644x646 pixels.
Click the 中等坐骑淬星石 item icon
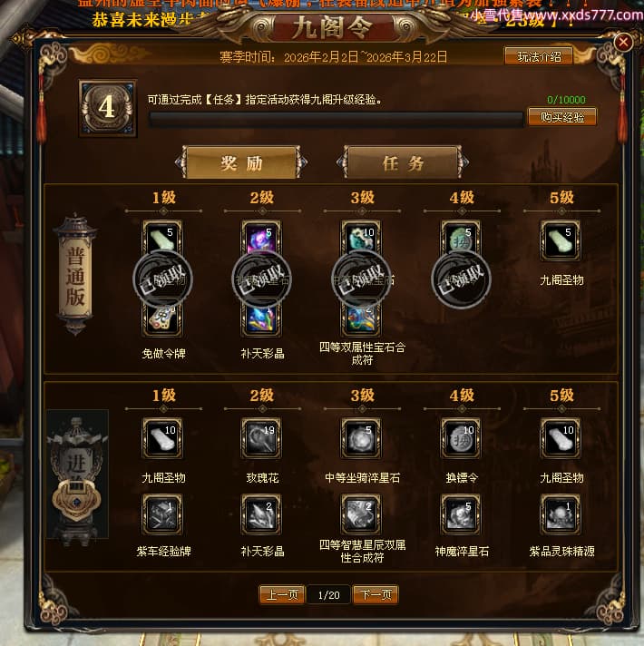(361, 438)
